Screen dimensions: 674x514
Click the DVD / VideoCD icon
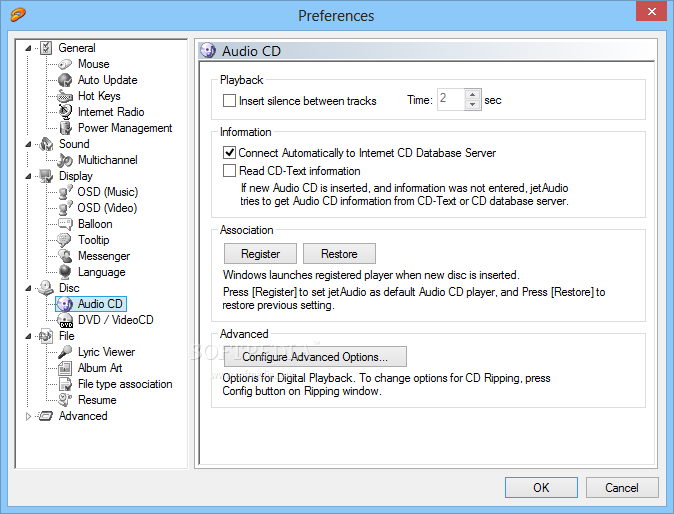[65, 320]
